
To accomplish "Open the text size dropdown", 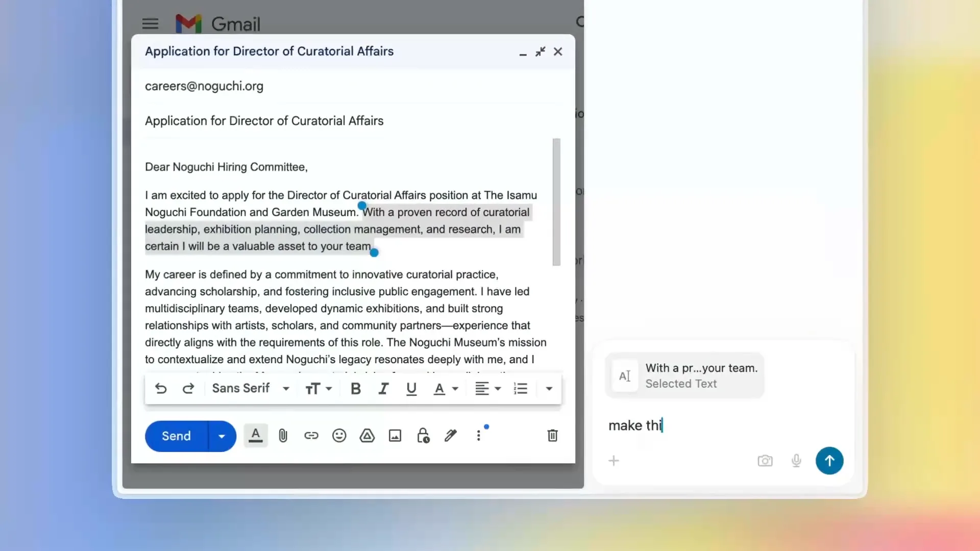I will [x=318, y=389].
